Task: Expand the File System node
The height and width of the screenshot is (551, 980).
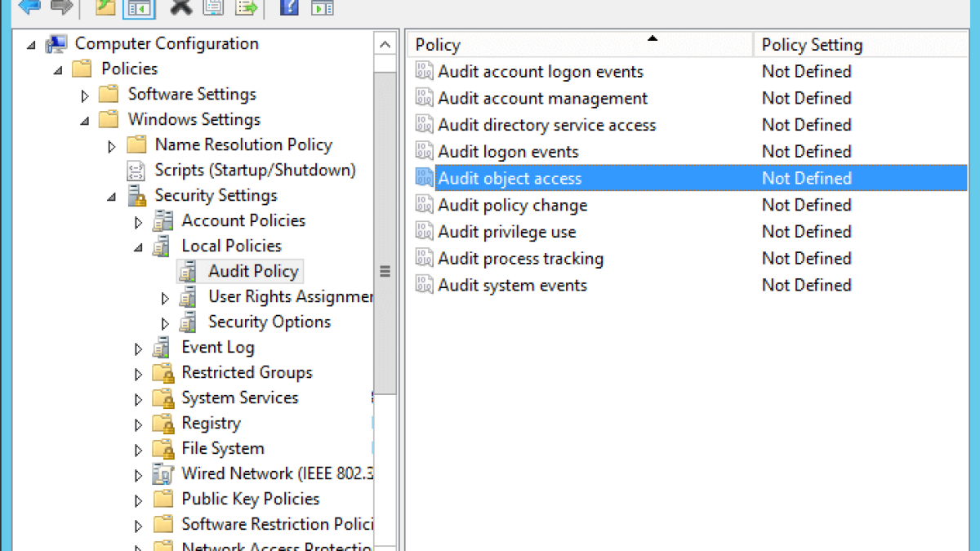Action: 138,451
